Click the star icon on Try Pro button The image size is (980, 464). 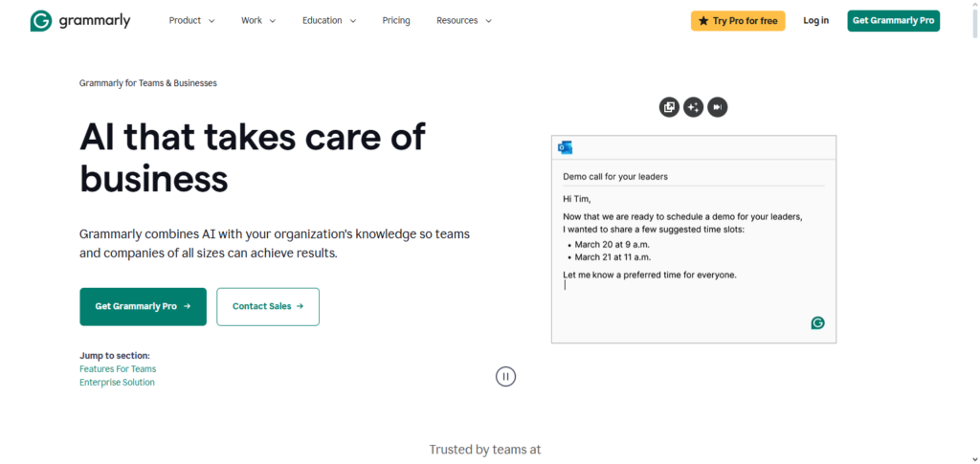pos(703,21)
